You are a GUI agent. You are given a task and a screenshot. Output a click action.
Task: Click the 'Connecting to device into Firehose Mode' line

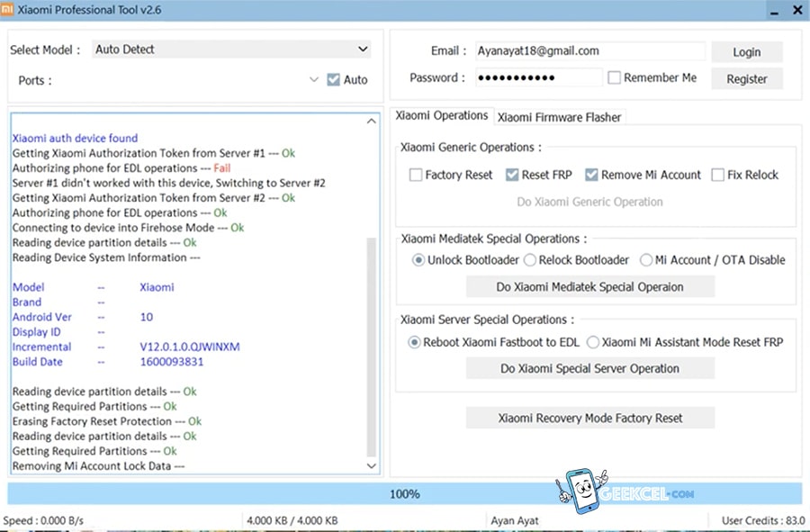pos(128,227)
